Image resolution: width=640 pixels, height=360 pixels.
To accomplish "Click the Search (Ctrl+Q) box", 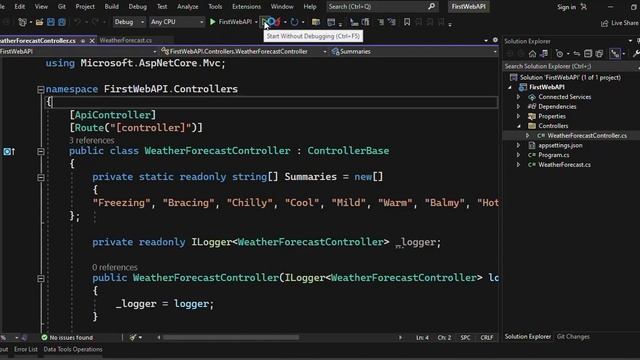I will pyautogui.click(x=382, y=7).
